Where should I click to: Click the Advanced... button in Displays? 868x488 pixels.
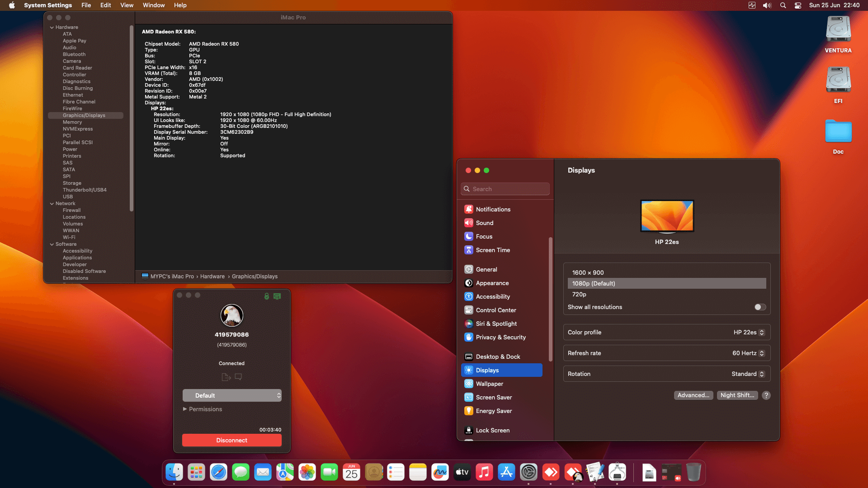(693, 395)
